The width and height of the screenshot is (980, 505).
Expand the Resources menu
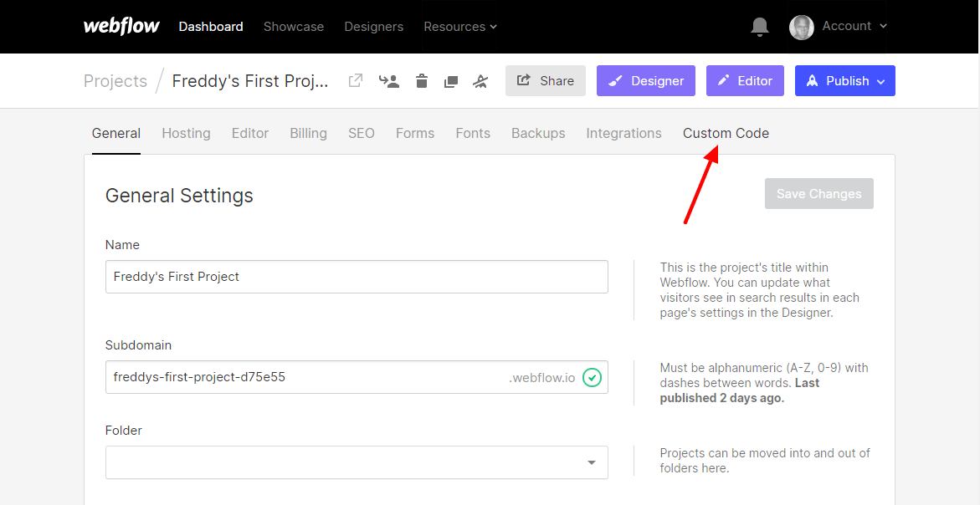(x=460, y=27)
